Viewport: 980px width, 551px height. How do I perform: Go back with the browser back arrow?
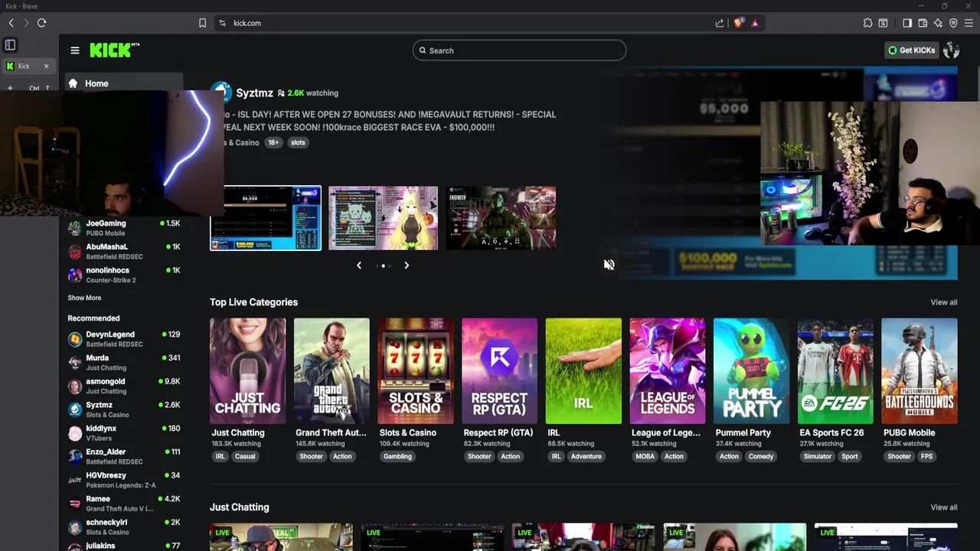[x=11, y=23]
